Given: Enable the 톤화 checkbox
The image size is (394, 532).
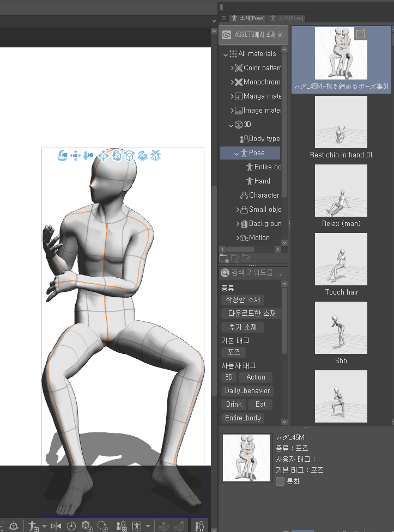Looking at the screenshot, I should pos(280,481).
